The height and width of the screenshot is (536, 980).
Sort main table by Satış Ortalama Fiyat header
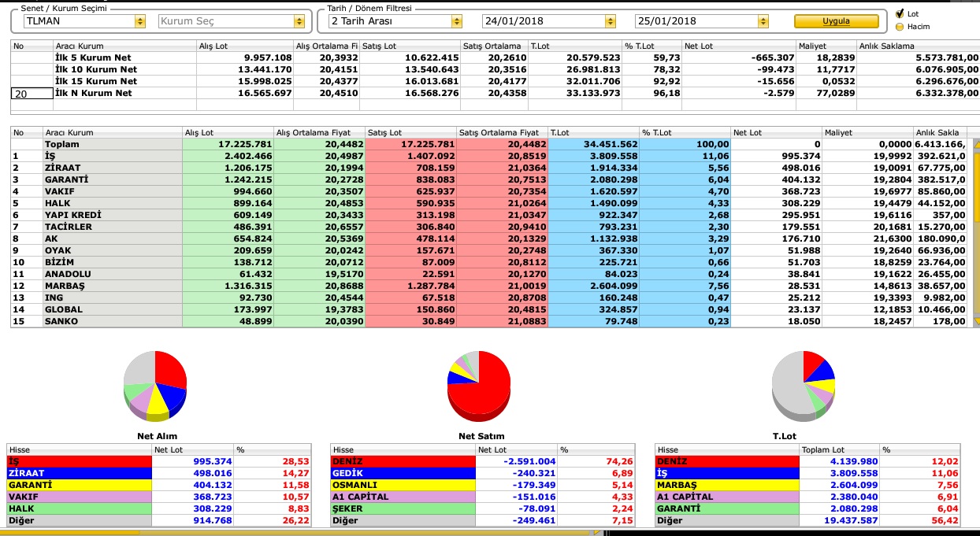click(x=502, y=132)
